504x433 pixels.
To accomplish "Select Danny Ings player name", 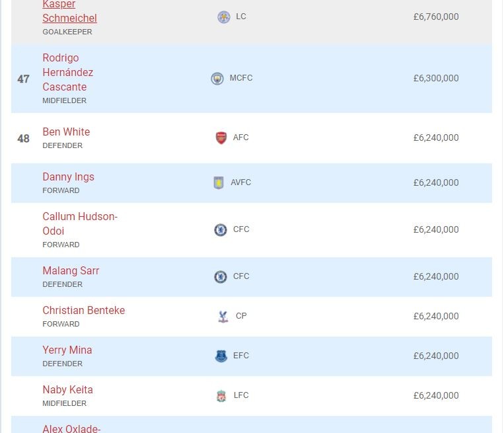I will pyautogui.click(x=68, y=177).
